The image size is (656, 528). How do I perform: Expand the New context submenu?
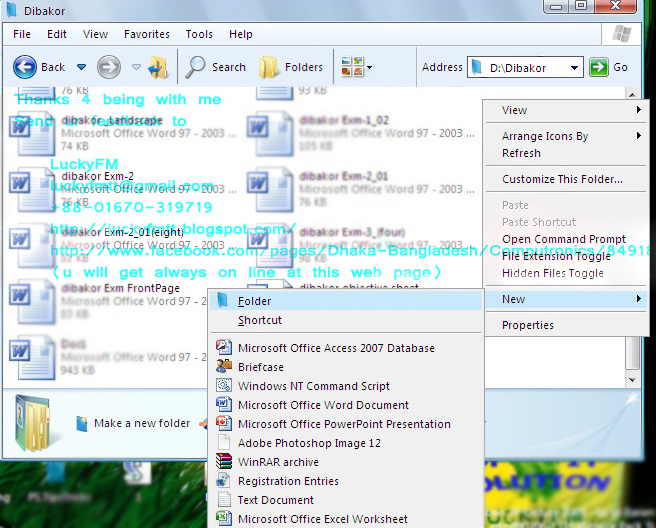(x=566, y=299)
